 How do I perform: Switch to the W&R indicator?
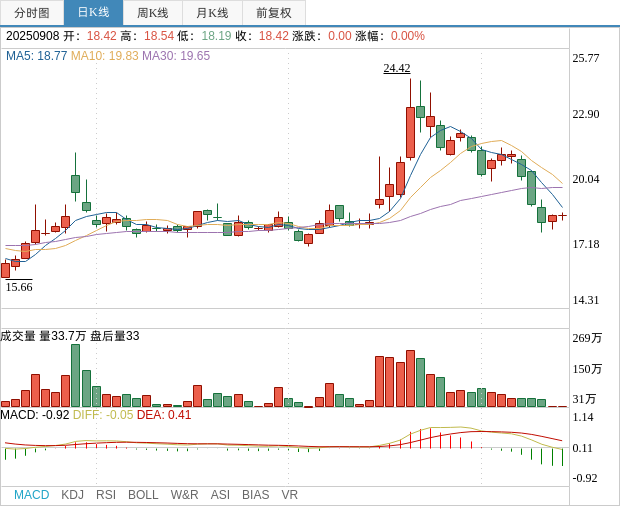pos(184,495)
